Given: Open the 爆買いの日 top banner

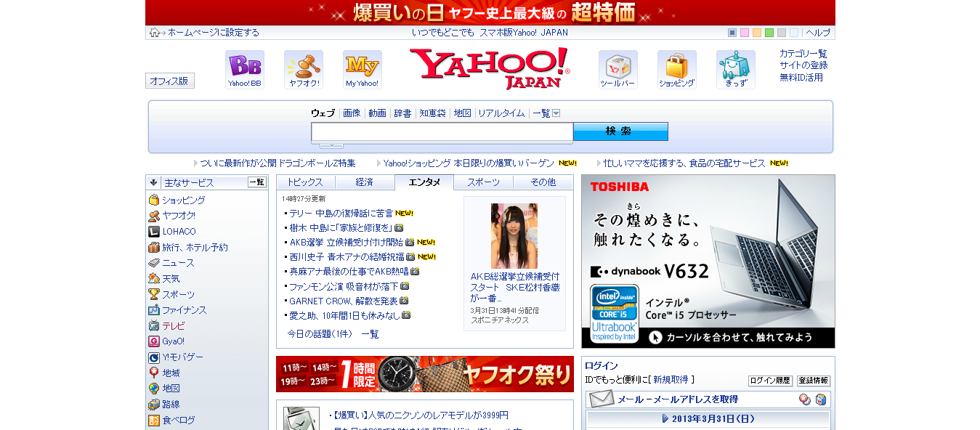Looking at the screenshot, I should coord(490,12).
